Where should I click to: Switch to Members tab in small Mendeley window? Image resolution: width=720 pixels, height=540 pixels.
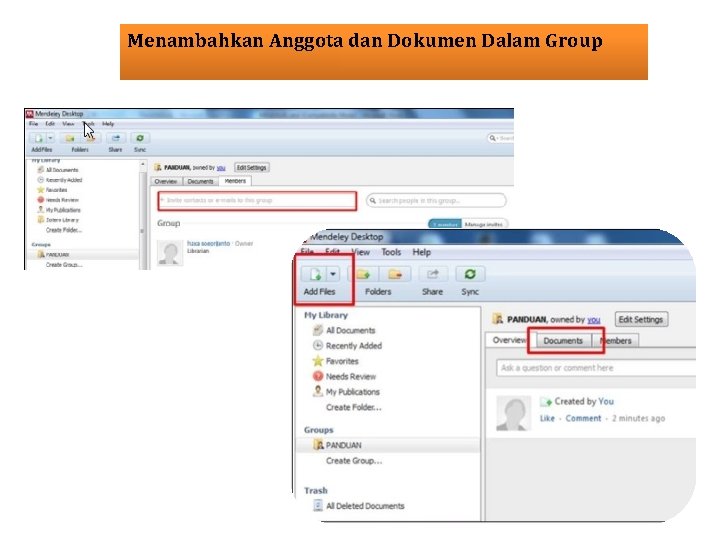coord(235,181)
